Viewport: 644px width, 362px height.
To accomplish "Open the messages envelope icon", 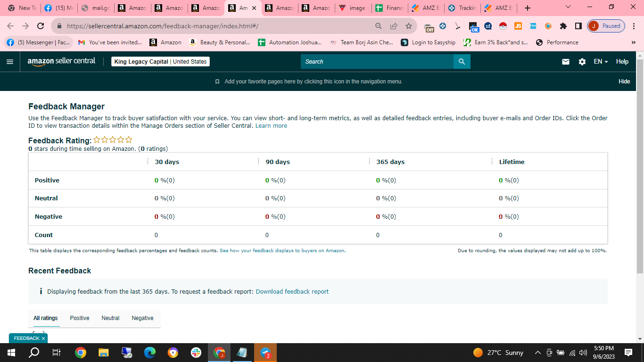I will point(566,62).
